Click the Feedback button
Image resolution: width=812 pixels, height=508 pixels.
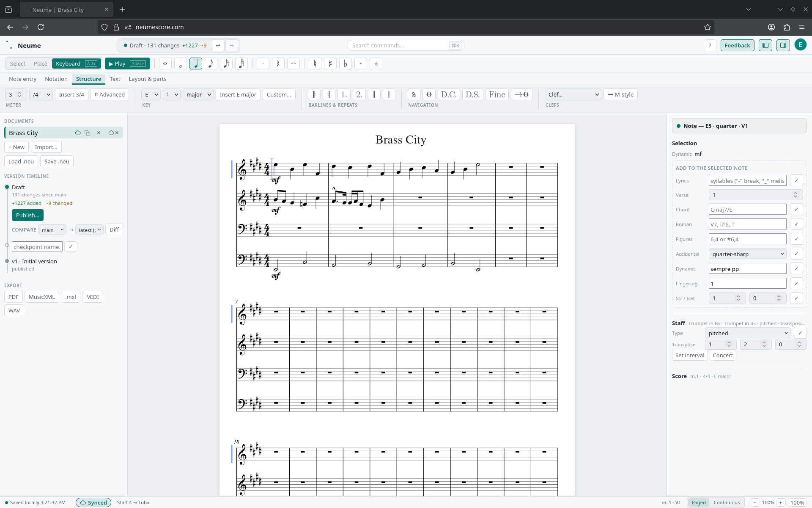(737, 45)
